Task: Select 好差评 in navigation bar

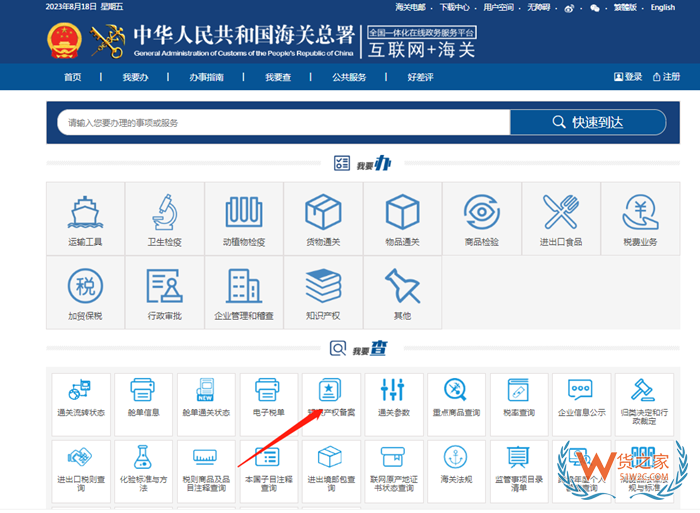Action: pyautogui.click(x=420, y=77)
